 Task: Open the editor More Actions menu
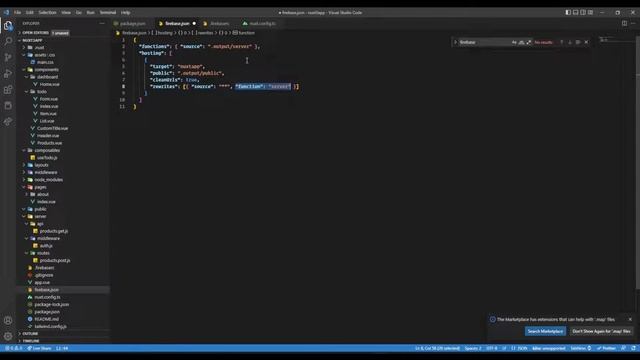tap(633, 23)
